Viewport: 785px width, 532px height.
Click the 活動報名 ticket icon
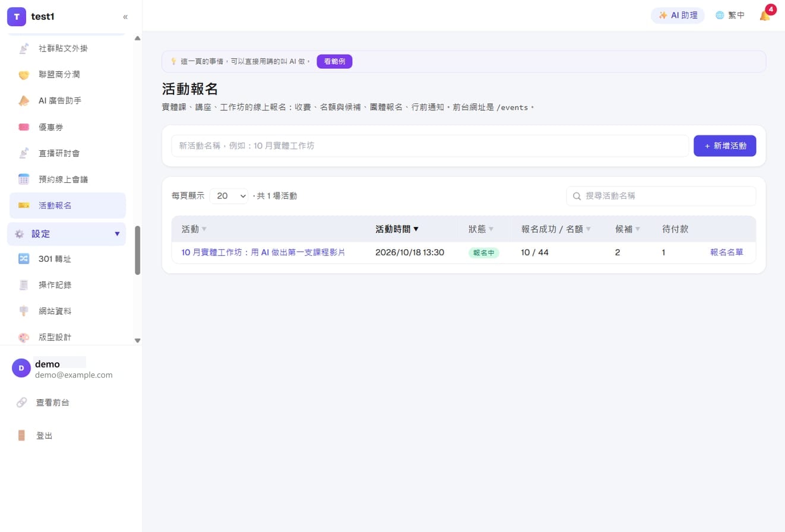(x=24, y=205)
